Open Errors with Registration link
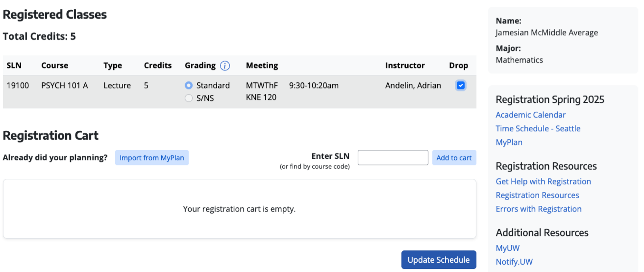 (x=538, y=209)
